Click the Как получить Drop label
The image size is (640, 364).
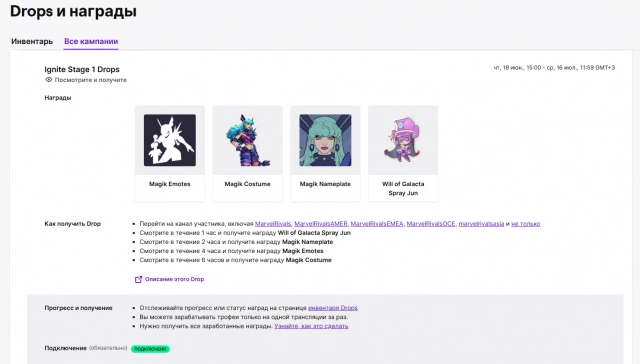pyautogui.click(x=73, y=224)
